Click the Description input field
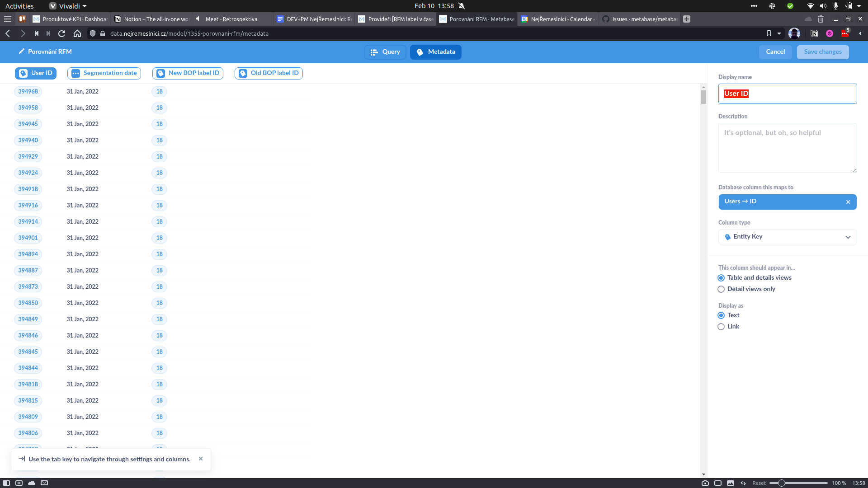This screenshot has height=488, width=868. click(787, 148)
